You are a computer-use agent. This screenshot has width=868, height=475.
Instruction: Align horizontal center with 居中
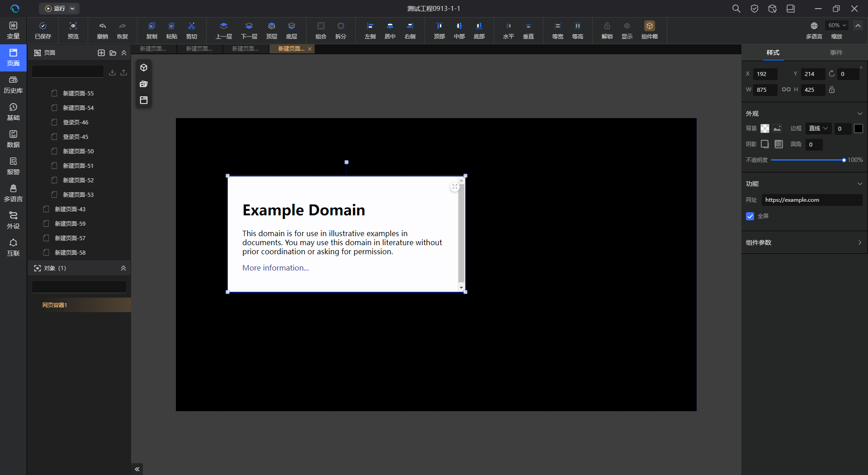click(390, 30)
